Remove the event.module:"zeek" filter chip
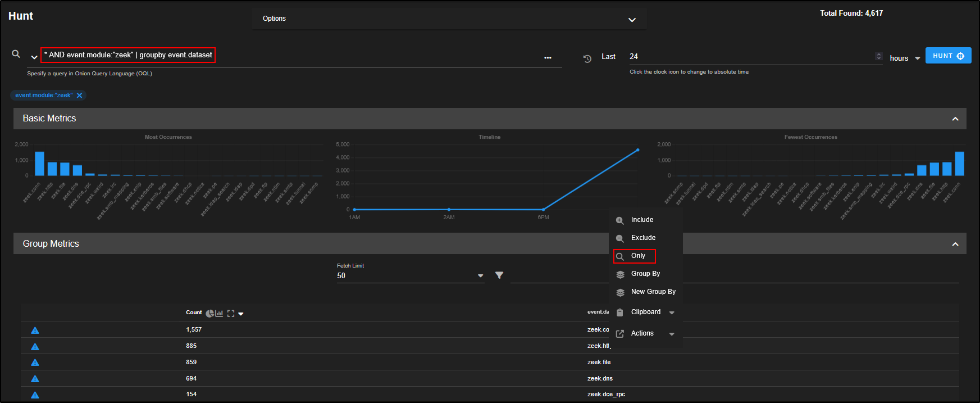The width and height of the screenshot is (980, 403). click(x=80, y=96)
